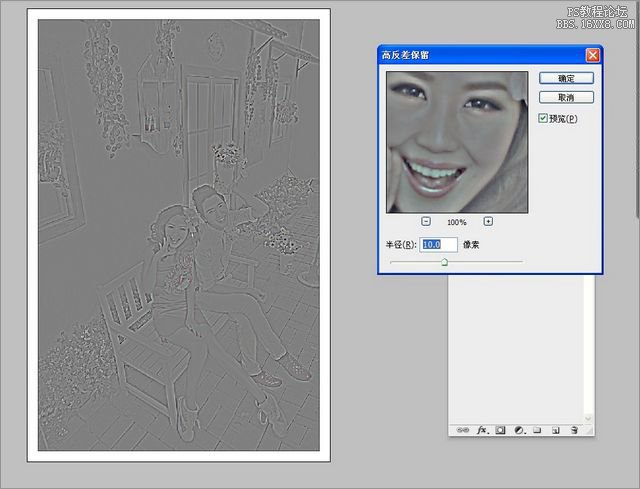
Task: Zoom in the filter preview
Action: click(488, 221)
